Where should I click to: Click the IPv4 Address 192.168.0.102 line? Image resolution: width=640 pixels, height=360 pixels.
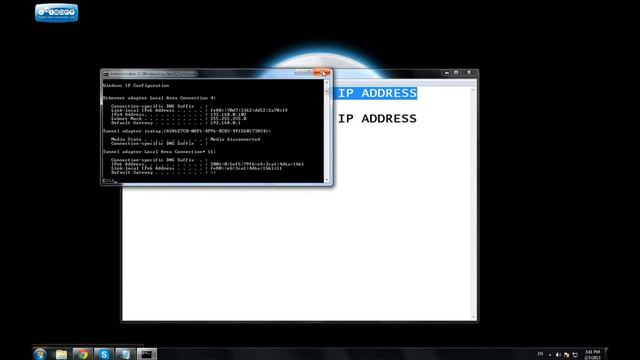179,115
